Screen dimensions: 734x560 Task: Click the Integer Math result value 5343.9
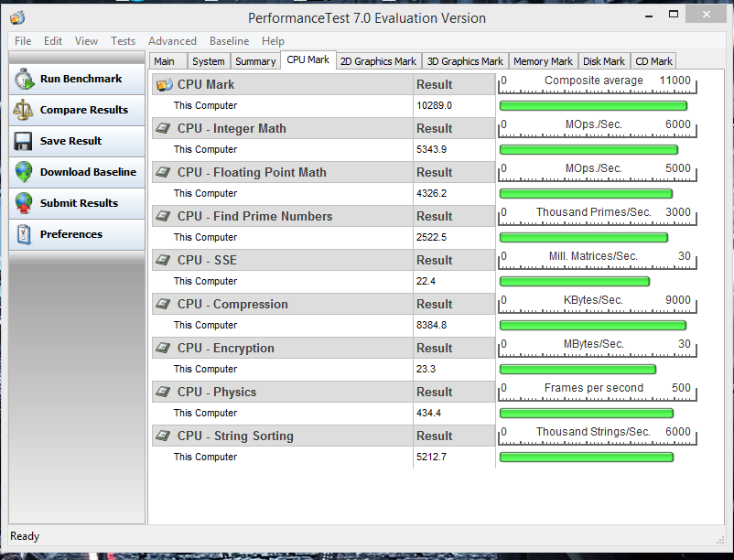pos(431,150)
